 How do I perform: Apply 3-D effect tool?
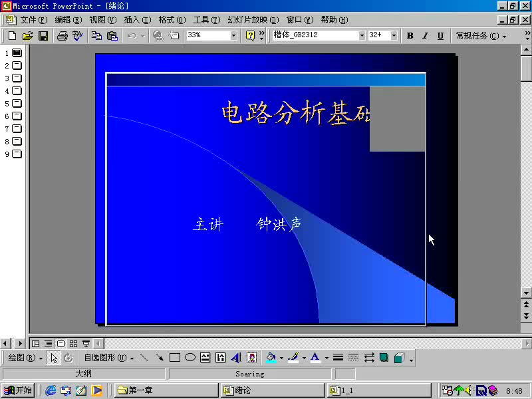[400, 357]
